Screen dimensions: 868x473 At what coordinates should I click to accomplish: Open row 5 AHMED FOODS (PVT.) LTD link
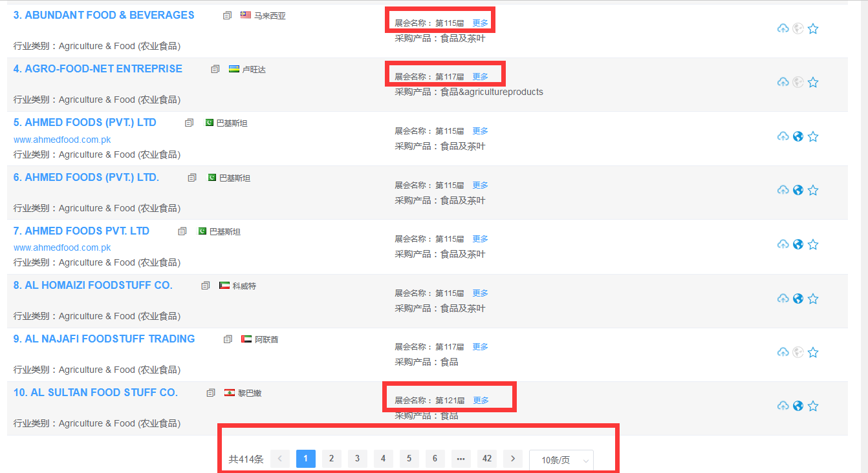pyautogui.click(x=85, y=122)
